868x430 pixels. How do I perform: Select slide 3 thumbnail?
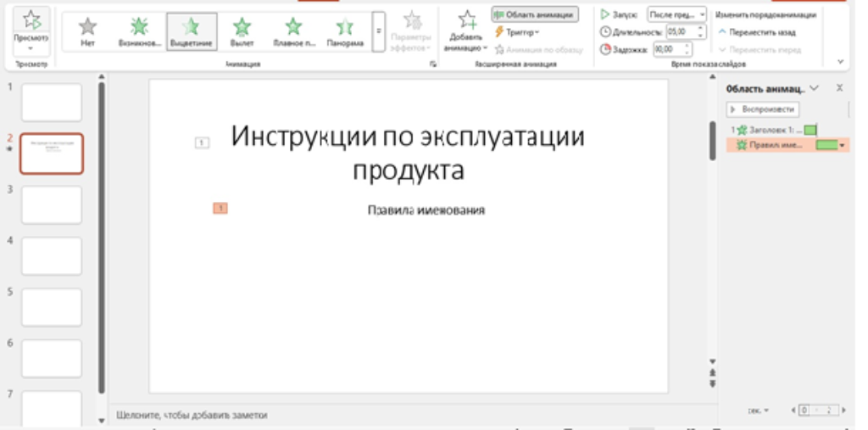click(x=52, y=205)
